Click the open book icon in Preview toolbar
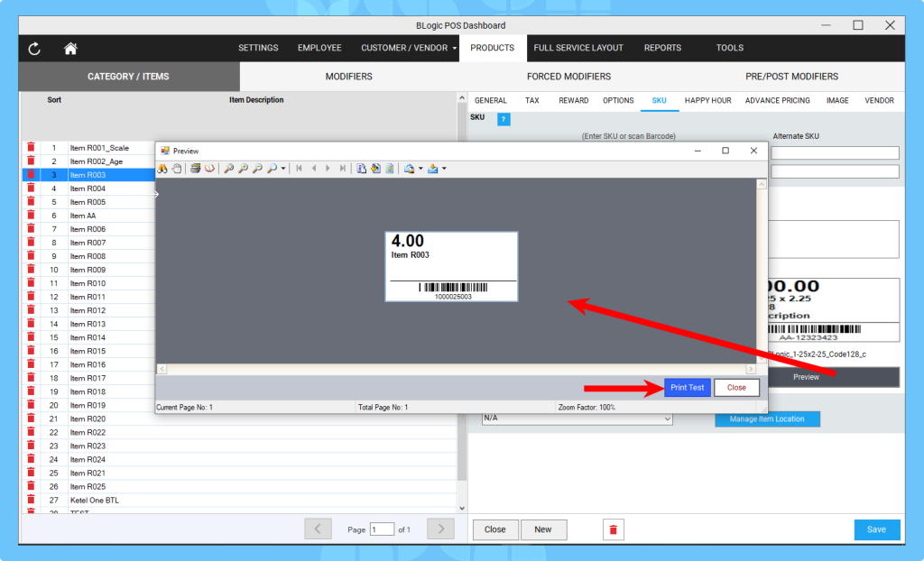Image resolution: width=924 pixels, height=561 pixels. (209, 169)
